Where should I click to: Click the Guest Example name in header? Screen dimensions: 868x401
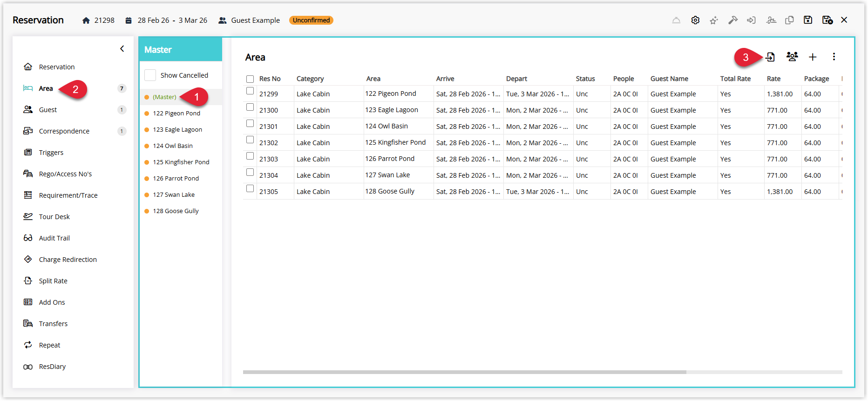[256, 20]
